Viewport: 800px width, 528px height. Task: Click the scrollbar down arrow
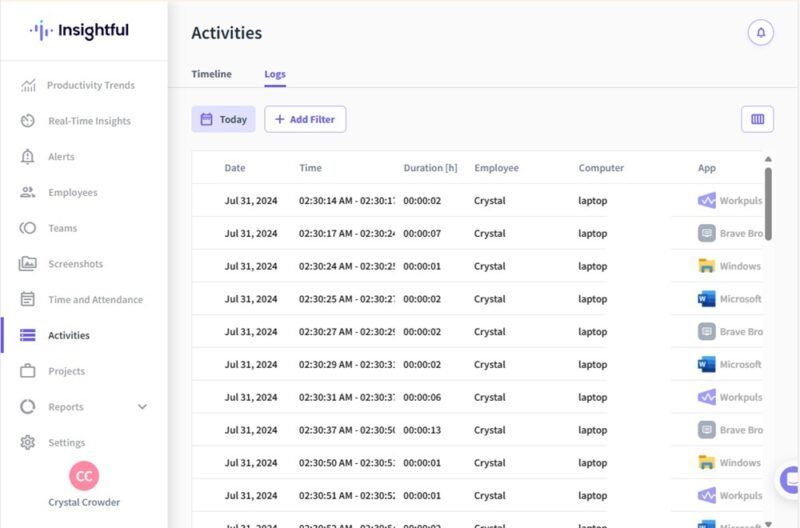tap(768, 524)
